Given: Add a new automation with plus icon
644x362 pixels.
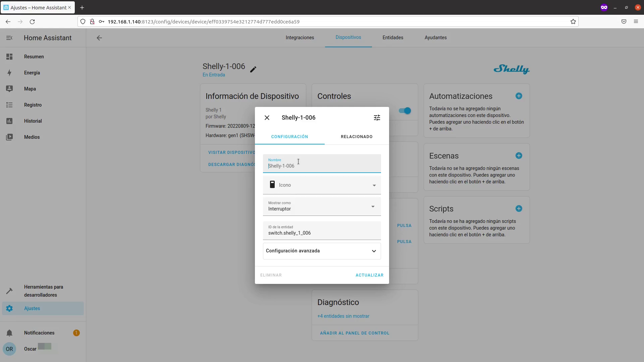Looking at the screenshot, I should pyautogui.click(x=519, y=96).
